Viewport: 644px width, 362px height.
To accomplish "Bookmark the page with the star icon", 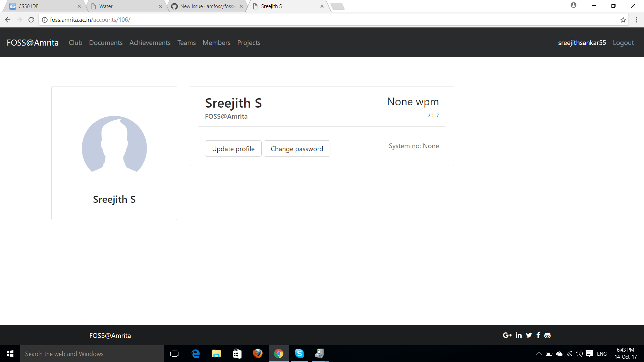I will pyautogui.click(x=624, y=20).
